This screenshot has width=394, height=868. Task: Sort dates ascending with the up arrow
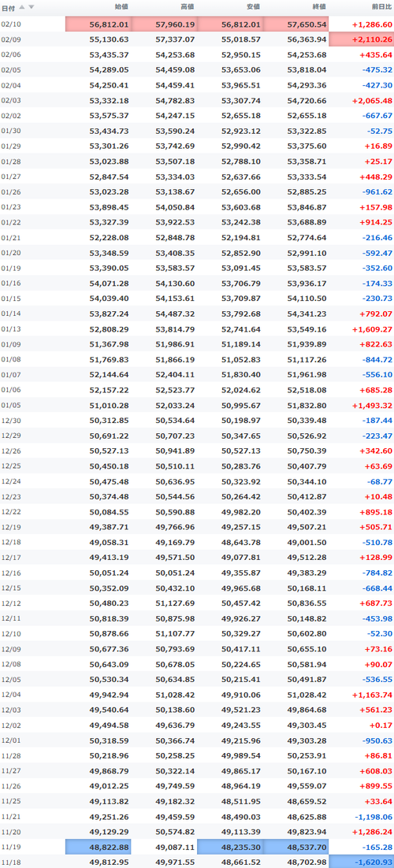pyautogui.click(x=22, y=7)
